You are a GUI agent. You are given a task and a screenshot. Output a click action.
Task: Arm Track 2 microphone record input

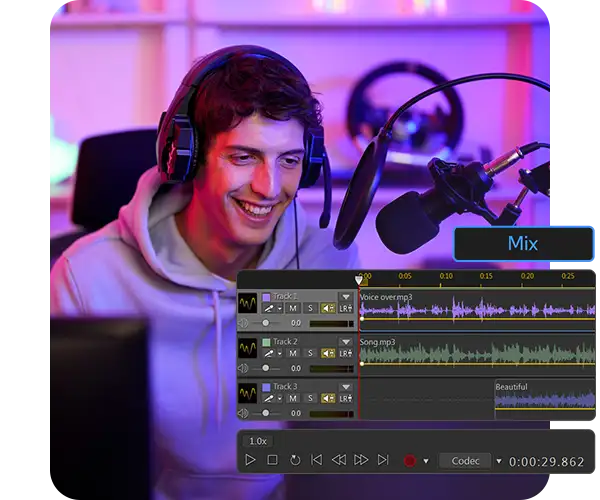point(269,353)
